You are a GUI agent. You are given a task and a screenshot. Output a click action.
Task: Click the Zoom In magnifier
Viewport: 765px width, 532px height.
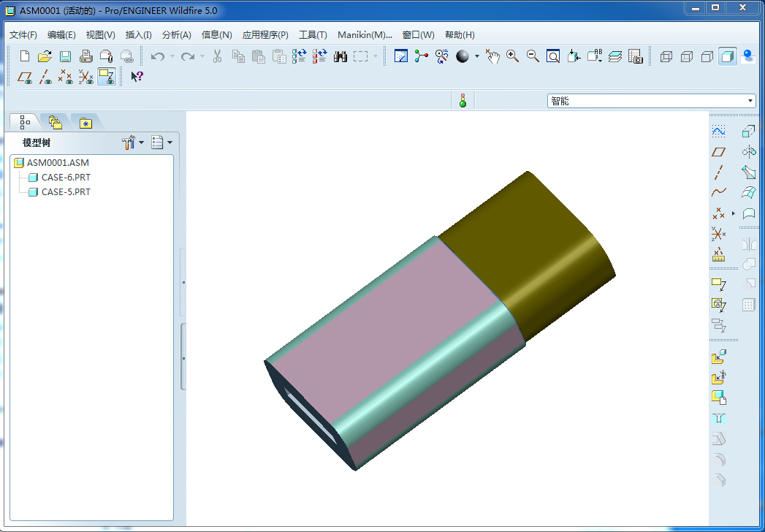click(x=512, y=56)
